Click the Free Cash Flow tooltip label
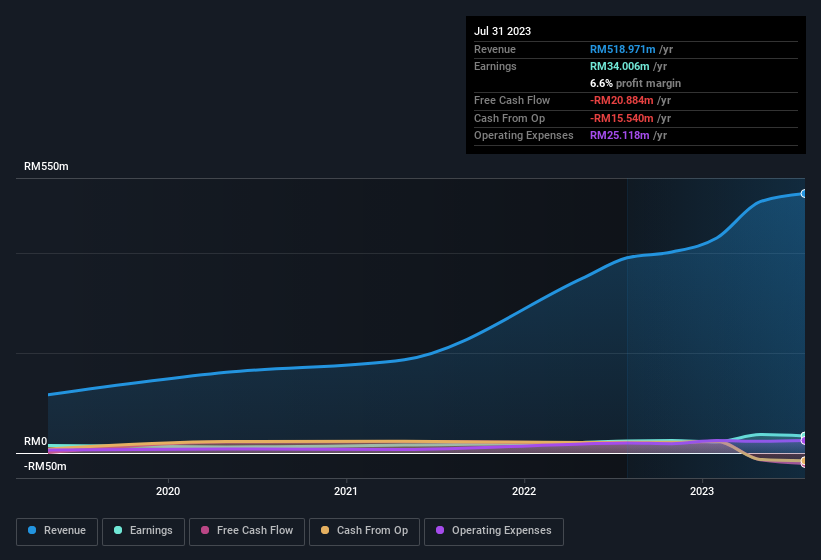Screen dimensions: 821x560 (512, 100)
